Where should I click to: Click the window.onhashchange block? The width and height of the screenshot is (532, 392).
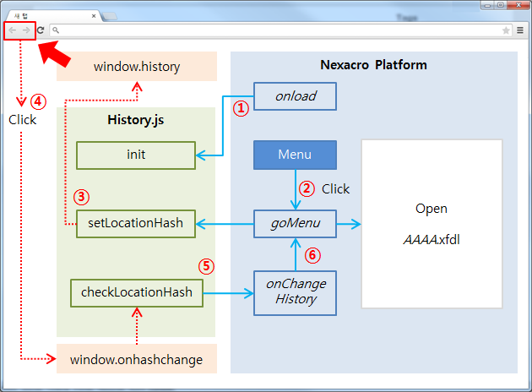pyautogui.click(x=136, y=359)
